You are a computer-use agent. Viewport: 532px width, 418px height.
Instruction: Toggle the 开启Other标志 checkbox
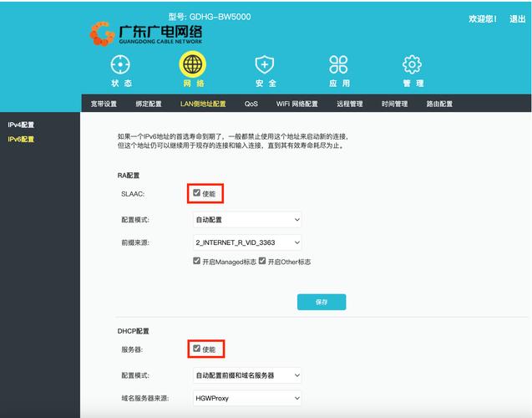[262, 261]
